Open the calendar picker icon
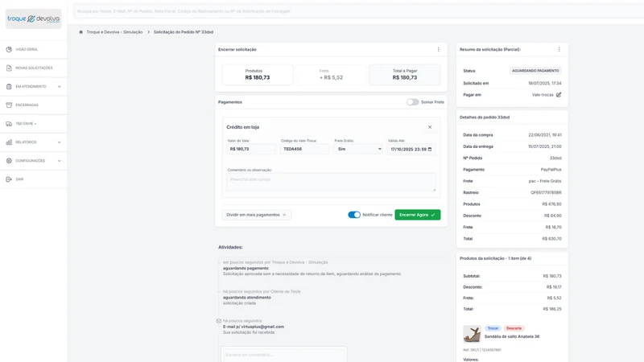The image size is (644, 362). coord(430,149)
